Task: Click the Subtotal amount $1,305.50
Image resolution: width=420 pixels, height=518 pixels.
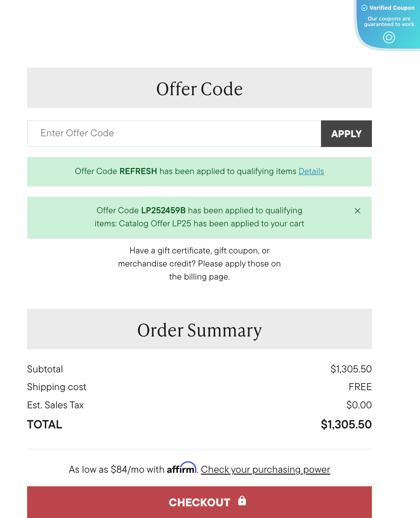Action: (351, 369)
